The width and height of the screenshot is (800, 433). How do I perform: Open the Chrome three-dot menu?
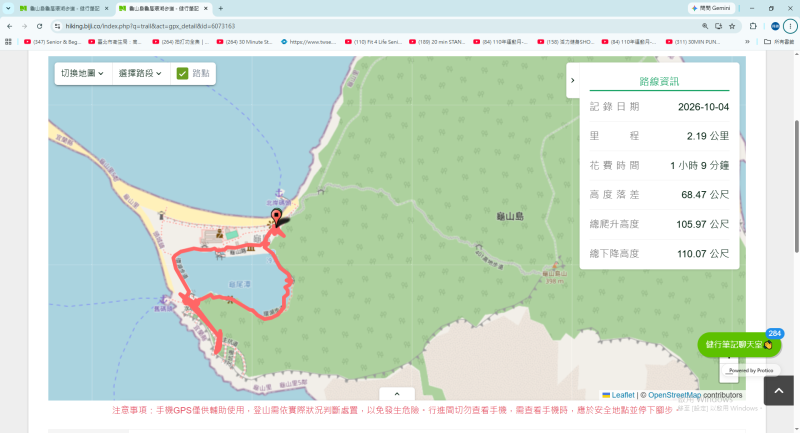[x=790, y=26]
